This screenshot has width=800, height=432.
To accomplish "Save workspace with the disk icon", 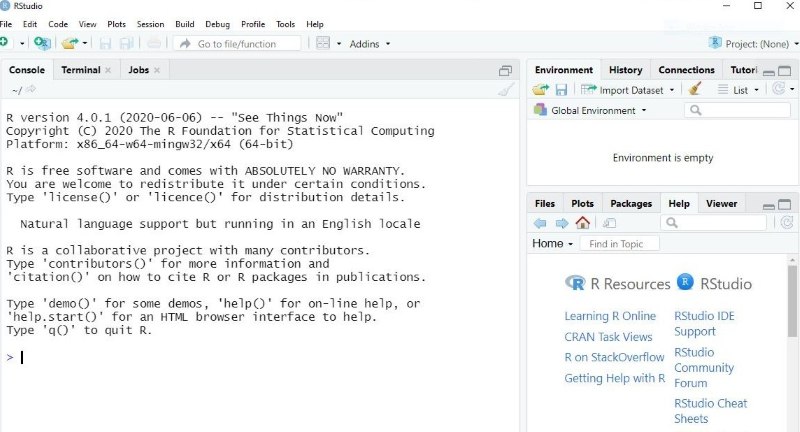I will point(561,90).
